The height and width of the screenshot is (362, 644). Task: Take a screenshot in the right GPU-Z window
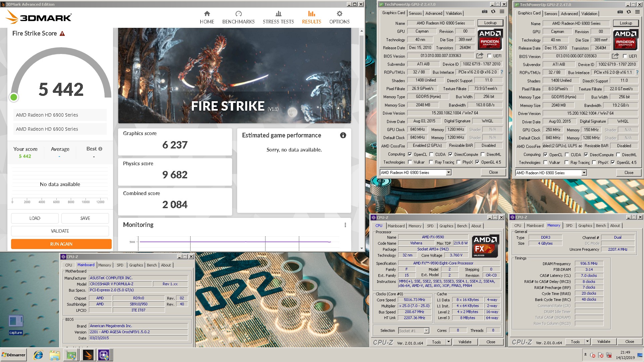(620, 12)
